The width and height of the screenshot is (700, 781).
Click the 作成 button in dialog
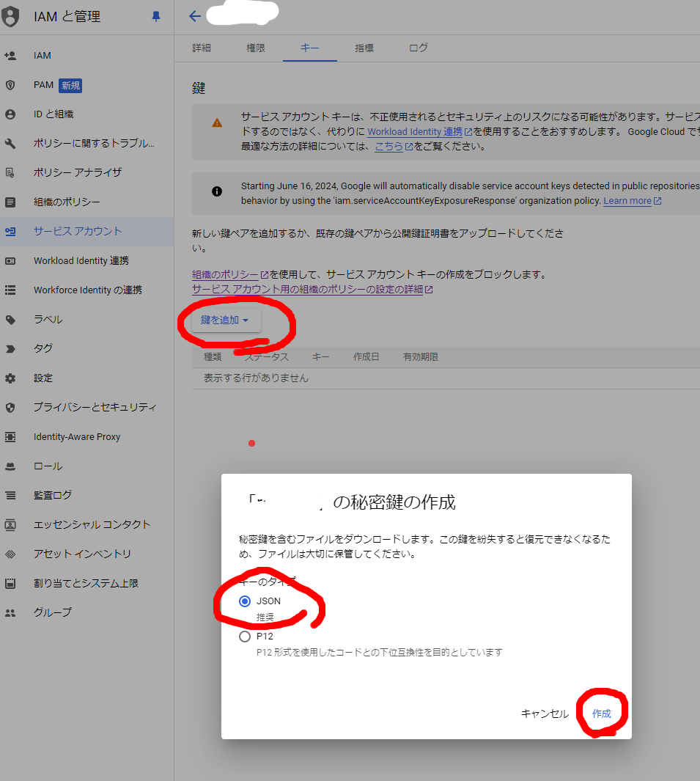[601, 712]
